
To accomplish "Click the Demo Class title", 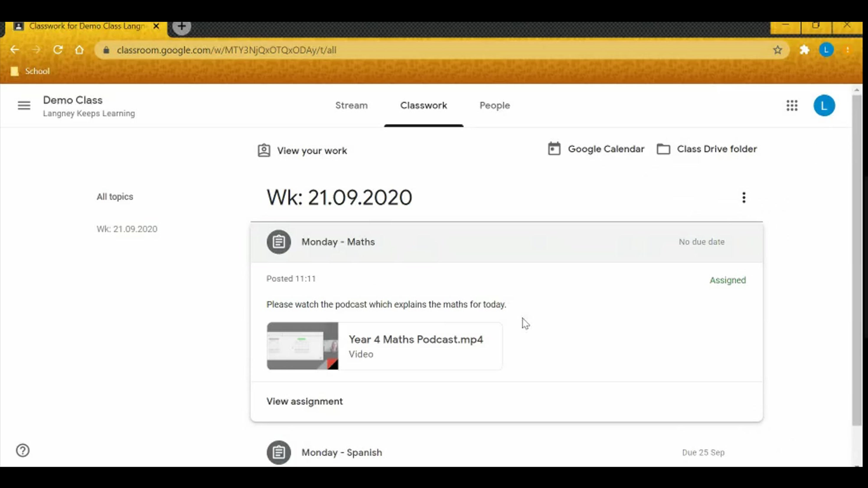I will [x=73, y=100].
